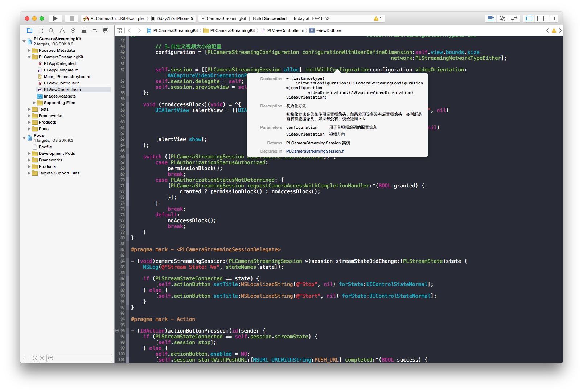
Task: Select the Podfile
Action: (45, 147)
